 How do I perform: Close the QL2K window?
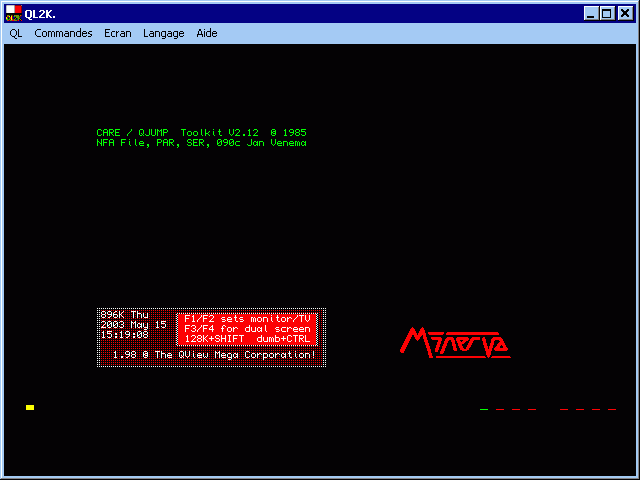coord(625,13)
